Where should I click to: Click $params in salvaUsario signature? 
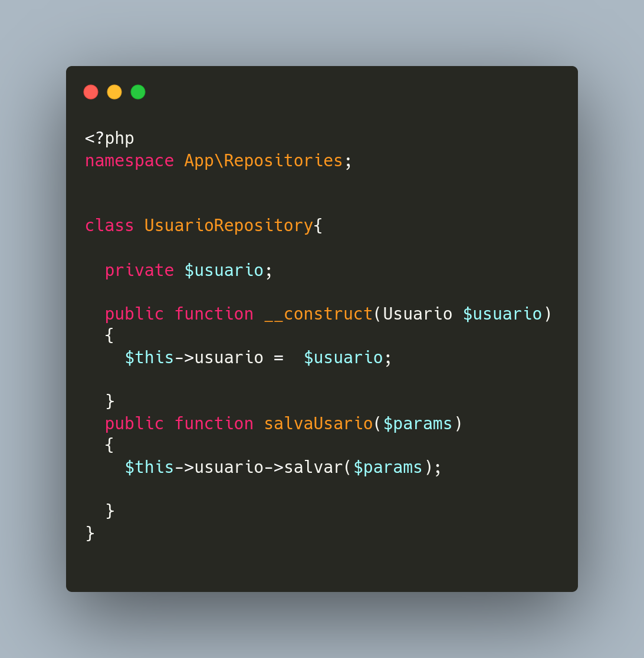coord(418,424)
